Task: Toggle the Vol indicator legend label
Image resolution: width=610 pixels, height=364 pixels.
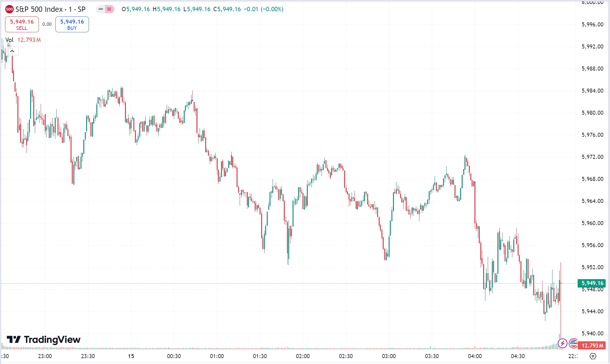Action: tap(9, 40)
